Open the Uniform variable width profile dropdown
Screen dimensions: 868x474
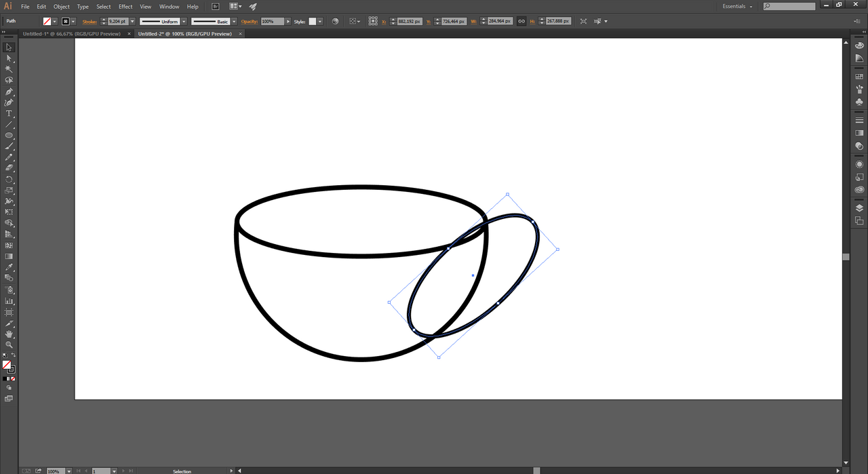tap(183, 21)
